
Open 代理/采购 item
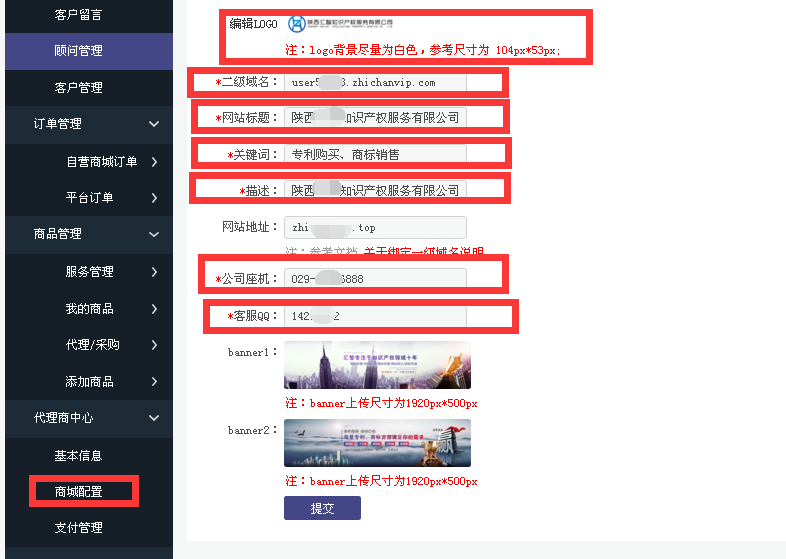[x=92, y=344]
